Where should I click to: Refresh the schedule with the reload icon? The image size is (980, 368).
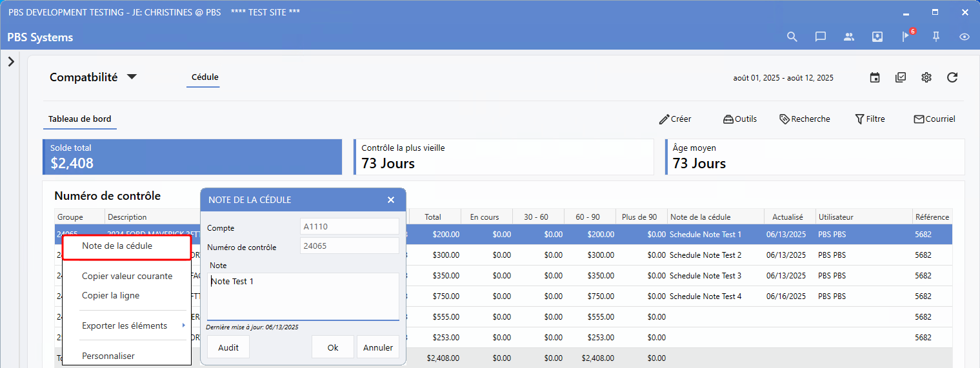pos(952,77)
